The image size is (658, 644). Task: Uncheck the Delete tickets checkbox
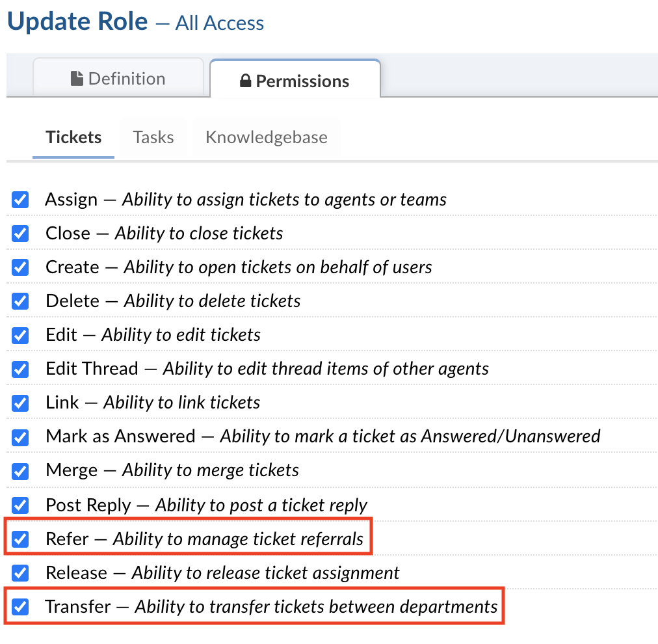tap(21, 301)
